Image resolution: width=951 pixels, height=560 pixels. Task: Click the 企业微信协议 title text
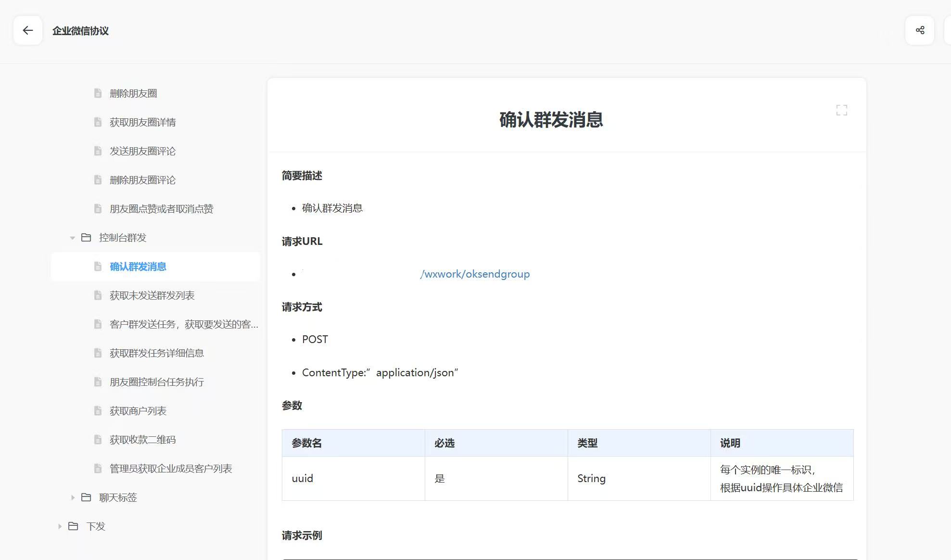(80, 31)
